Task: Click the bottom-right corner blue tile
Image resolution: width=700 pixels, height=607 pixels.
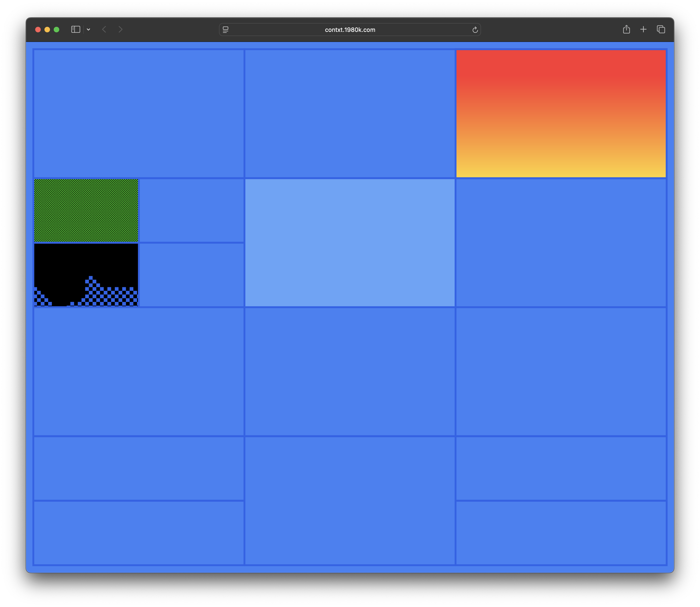Action: tap(561, 533)
